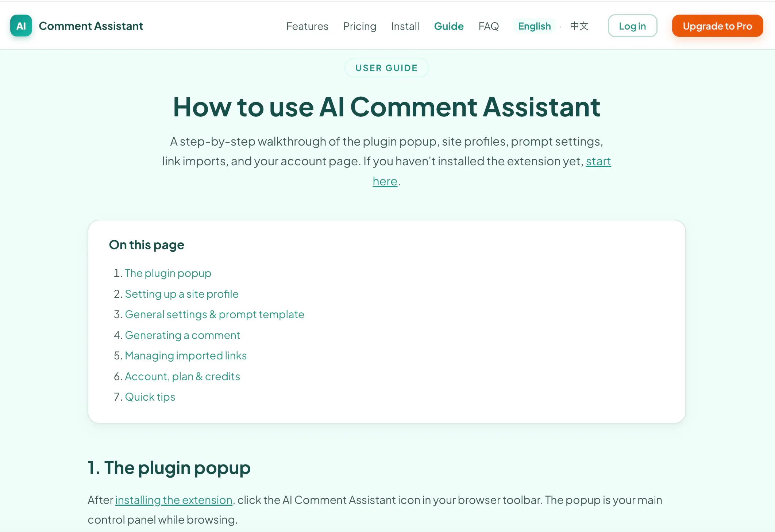Click the Log in button
775x532 pixels.
coord(632,26)
